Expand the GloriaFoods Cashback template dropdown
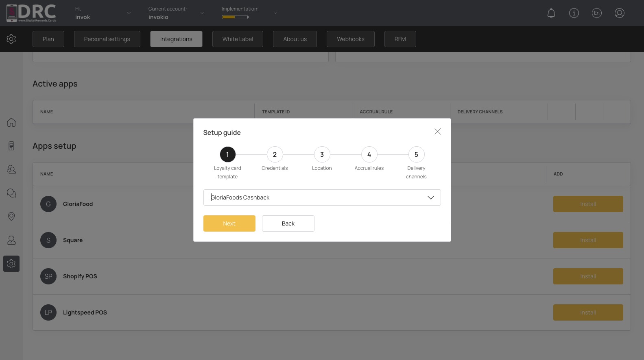 coord(322,197)
